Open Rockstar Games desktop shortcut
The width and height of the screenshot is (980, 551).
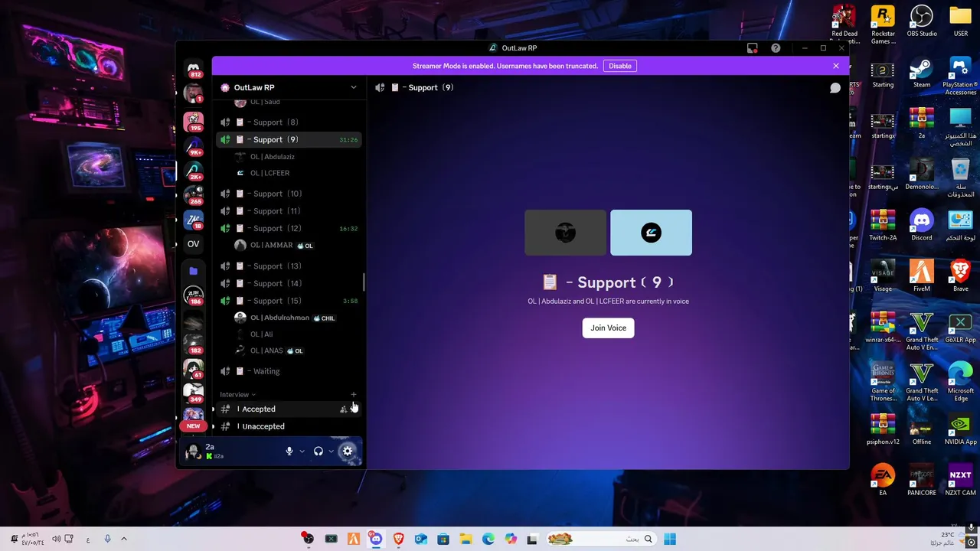pos(883,24)
